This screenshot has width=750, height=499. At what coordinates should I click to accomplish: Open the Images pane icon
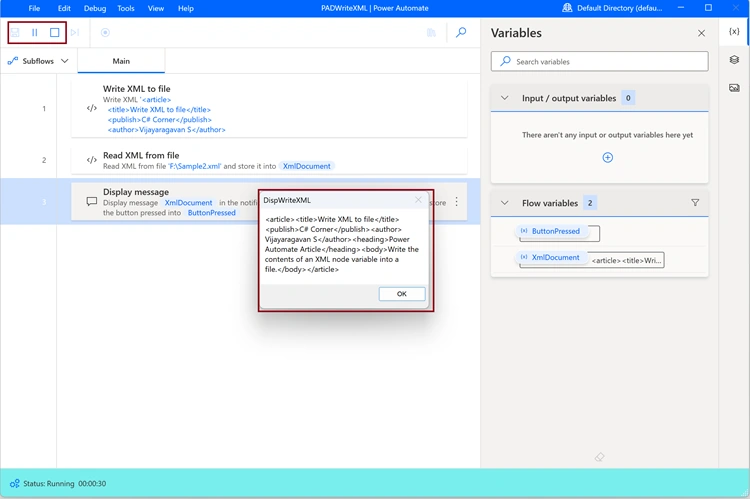coord(734,88)
